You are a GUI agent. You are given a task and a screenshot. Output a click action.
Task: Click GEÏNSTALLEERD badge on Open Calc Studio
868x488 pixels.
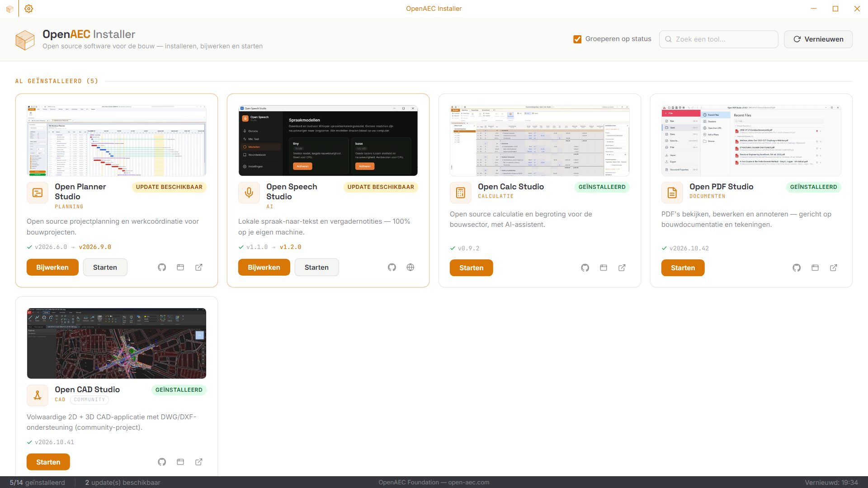(x=602, y=187)
